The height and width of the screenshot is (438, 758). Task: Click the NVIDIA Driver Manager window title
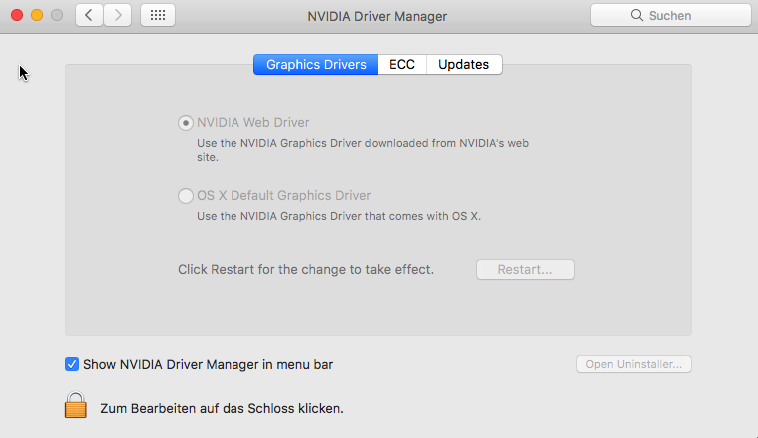376,16
